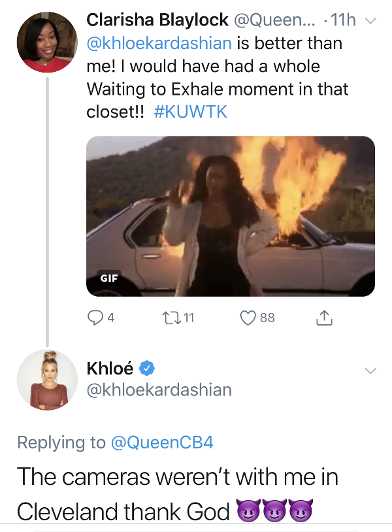Tap the GIF badge on the video

(x=109, y=278)
